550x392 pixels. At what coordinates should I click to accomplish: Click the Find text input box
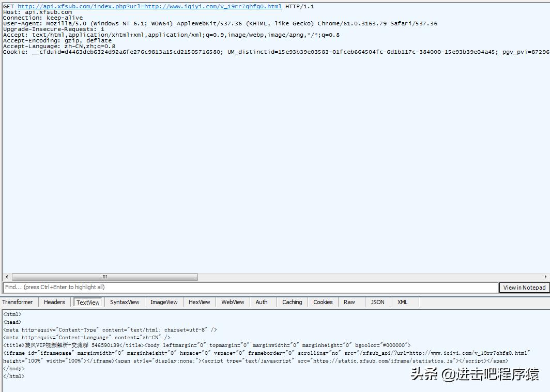pyautogui.click(x=250, y=288)
